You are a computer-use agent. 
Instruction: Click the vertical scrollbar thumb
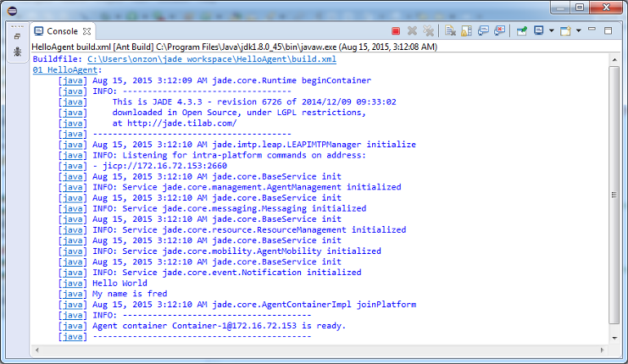[x=614, y=195]
